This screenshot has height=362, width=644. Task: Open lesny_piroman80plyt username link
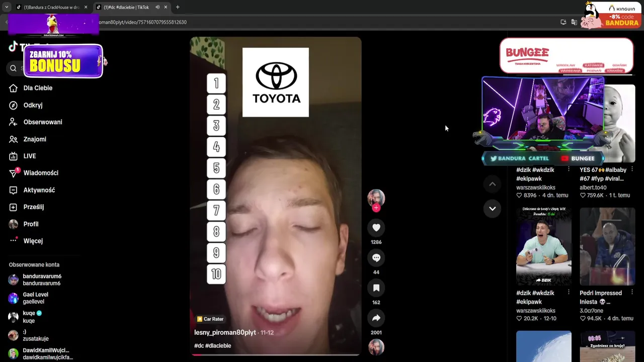225,332
